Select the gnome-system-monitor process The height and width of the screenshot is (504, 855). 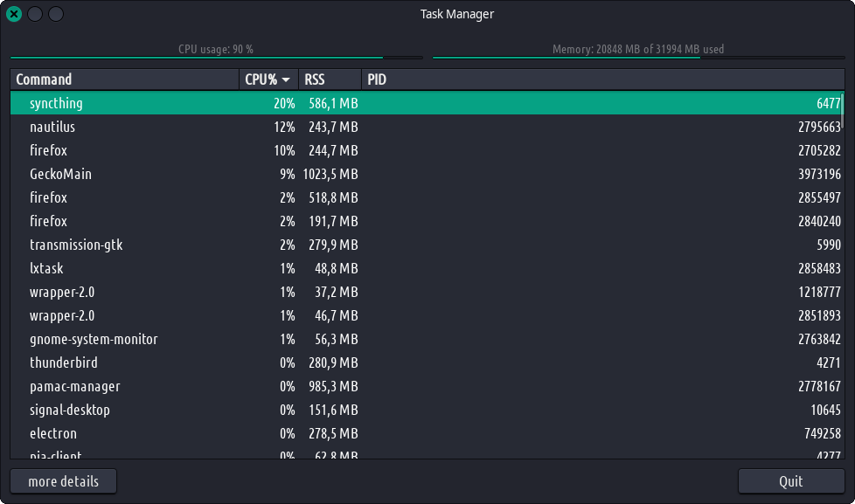94,339
